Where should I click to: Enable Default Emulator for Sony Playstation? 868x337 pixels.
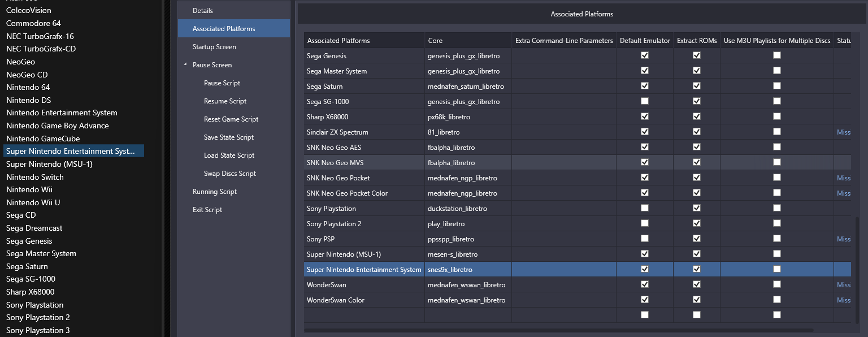click(x=645, y=208)
